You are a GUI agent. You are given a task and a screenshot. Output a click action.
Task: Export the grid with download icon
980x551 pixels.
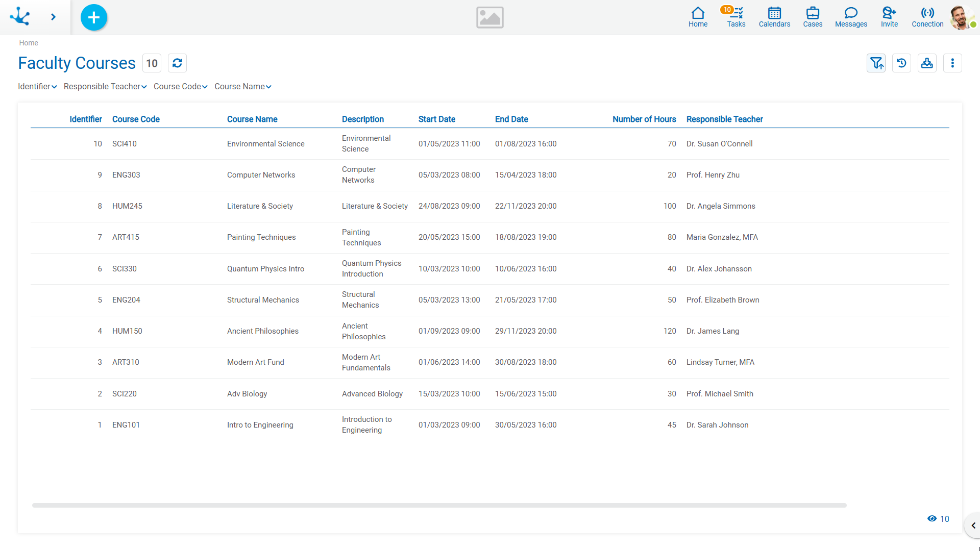point(927,63)
